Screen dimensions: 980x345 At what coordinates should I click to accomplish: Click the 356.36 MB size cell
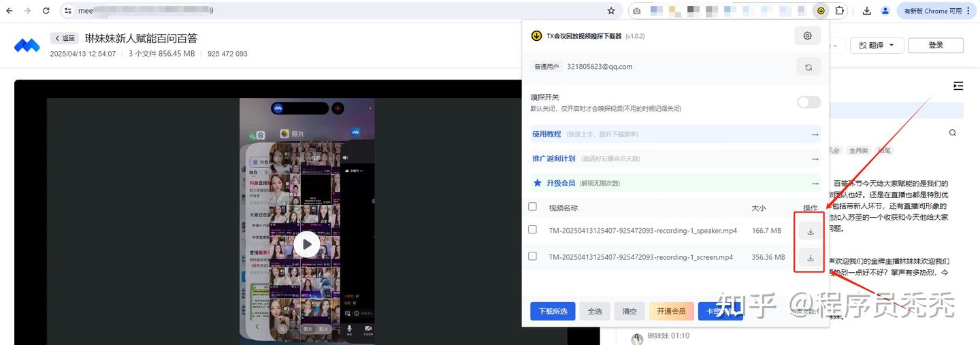[x=768, y=257]
